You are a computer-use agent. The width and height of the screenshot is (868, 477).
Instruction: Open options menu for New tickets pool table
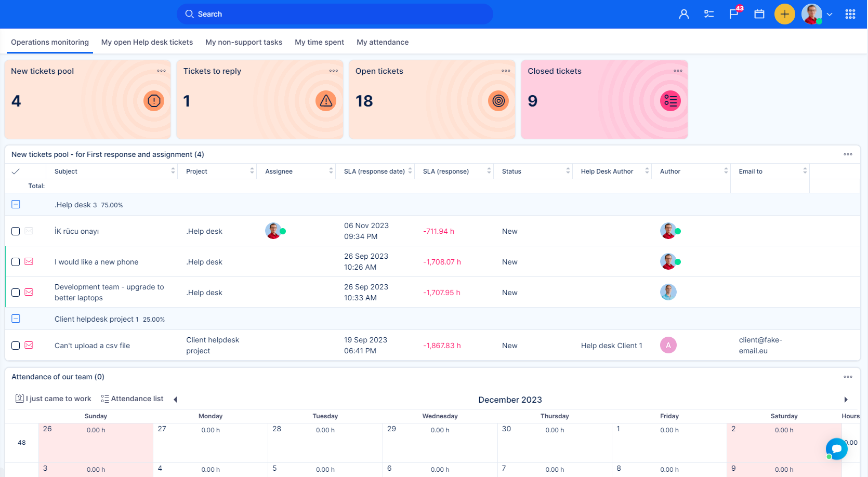tap(848, 154)
